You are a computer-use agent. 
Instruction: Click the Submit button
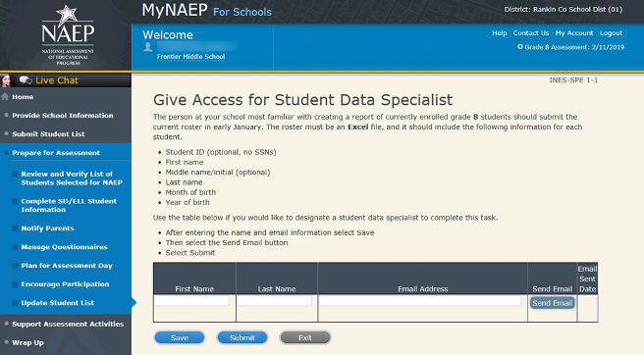(241, 337)
